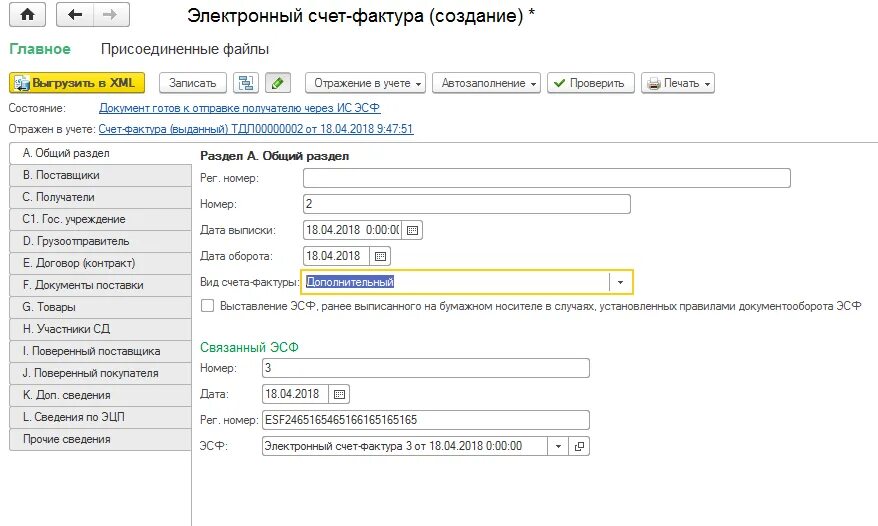The width and height of the screenshot is (878, 526).
Task: Open calendar for Дата оборота
Action: point(380,256)
